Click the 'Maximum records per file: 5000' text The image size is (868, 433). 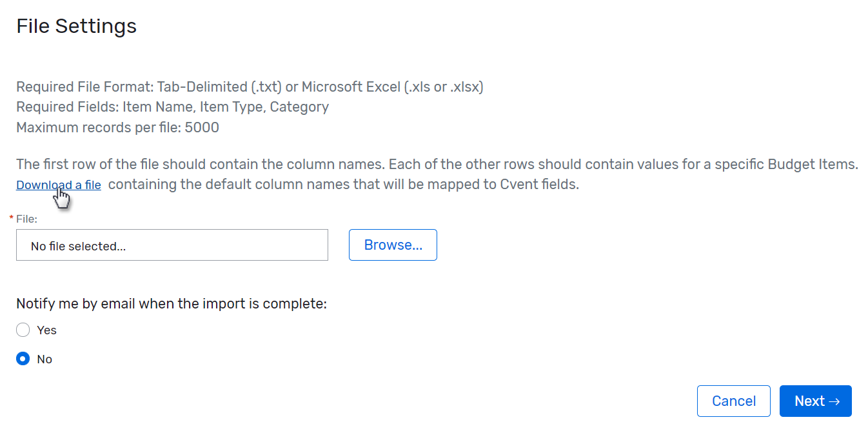117,127
